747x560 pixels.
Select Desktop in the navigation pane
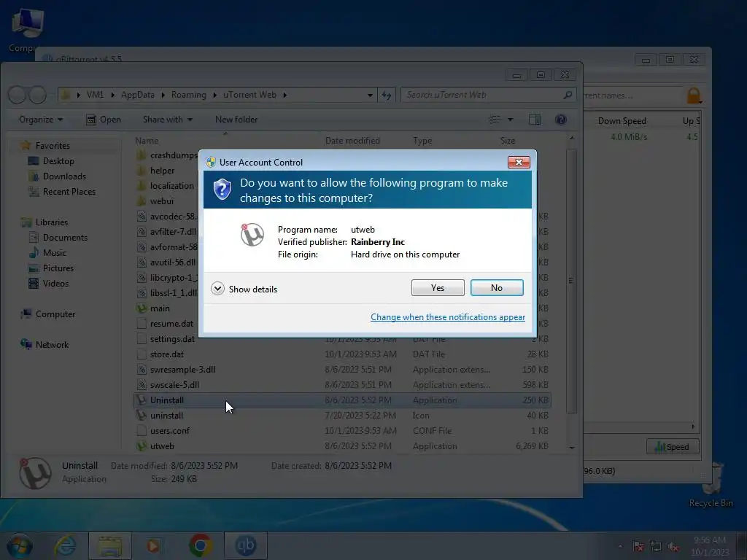(x=58, y=161)
